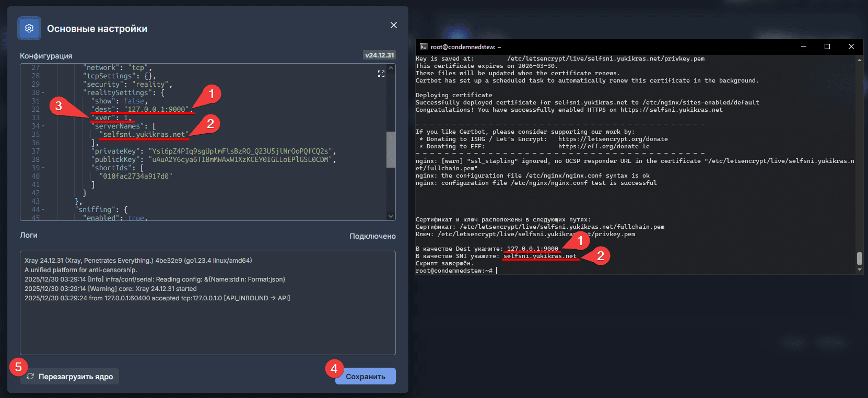Minimize the root@condemnedstew terminal window

(x=804, y=47)
